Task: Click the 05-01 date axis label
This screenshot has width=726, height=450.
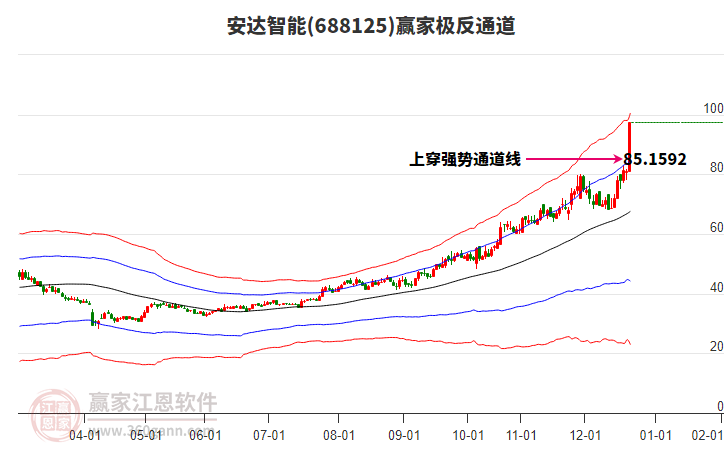Action: pyautogui.click(x=145, y=435)
